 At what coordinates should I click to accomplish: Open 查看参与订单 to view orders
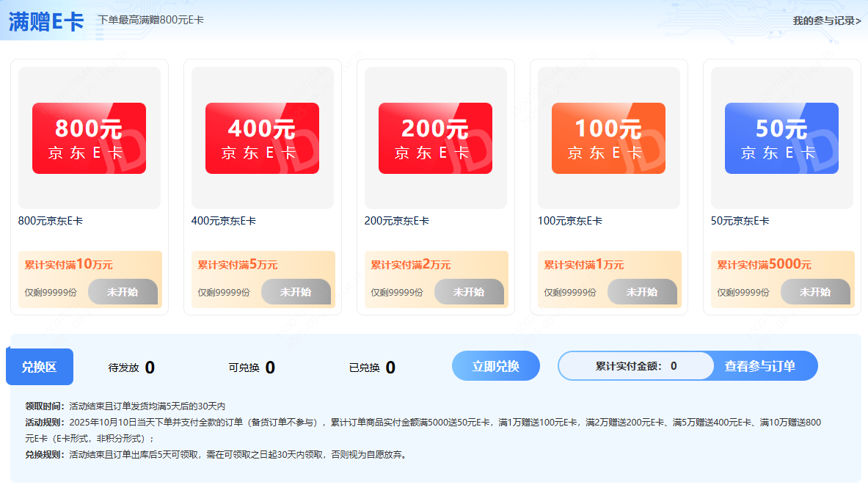[x=760, y=366]
